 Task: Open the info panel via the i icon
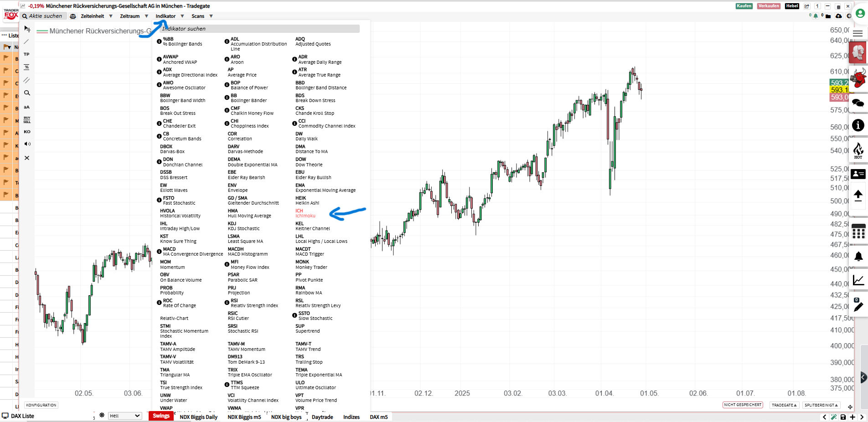point(859,125)
